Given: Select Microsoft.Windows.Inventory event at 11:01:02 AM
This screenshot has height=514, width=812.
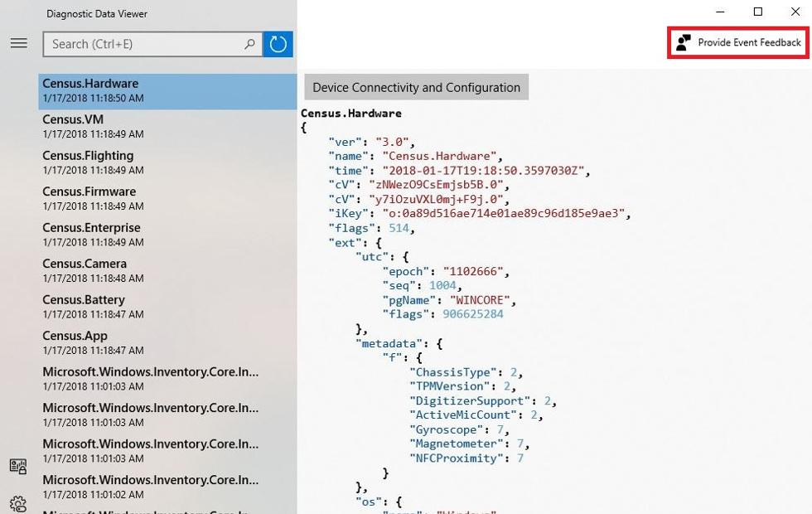Looking at the screenshot, I should pyautogui.click(x=167, y=487).
